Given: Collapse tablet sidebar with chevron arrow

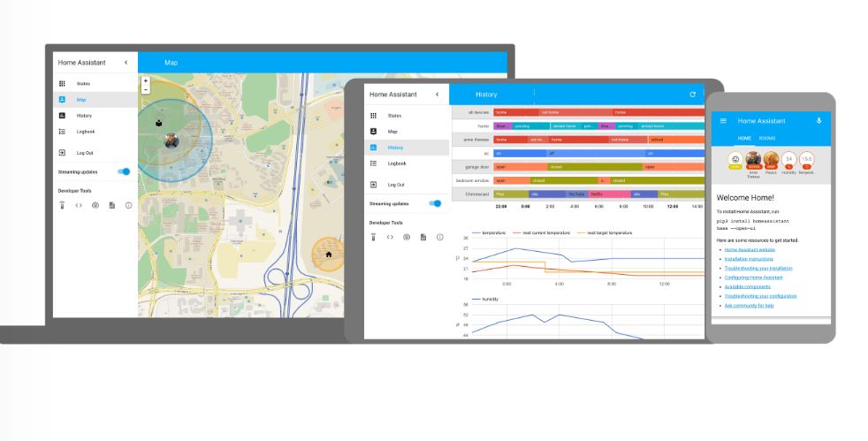Looking at the screenshot, I should click(438, 95).
